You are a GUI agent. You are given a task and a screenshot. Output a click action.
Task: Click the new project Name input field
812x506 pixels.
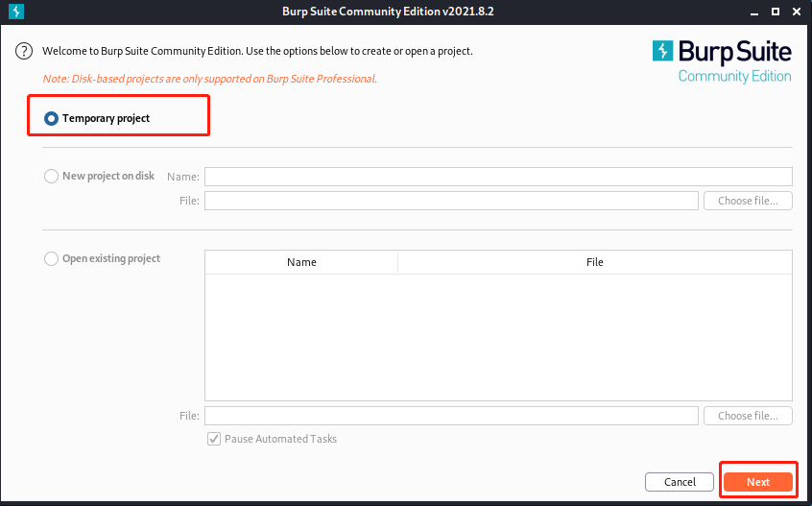(498, 177)
